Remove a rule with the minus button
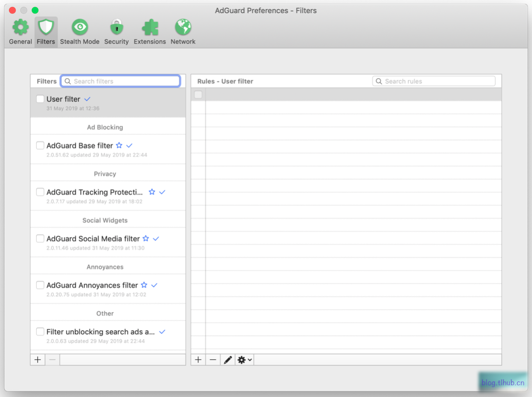Viewport: 532px width, 397px height. [213, 360]
